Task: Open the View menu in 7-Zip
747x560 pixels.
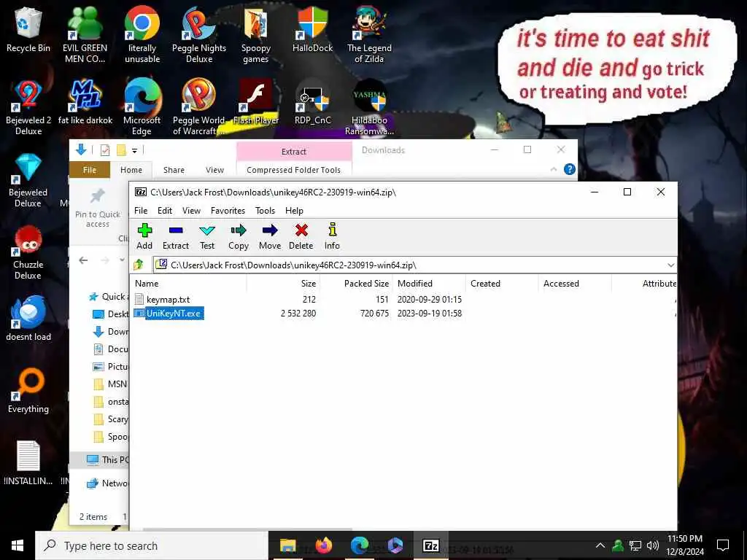Action: click(x=191, y=211)
